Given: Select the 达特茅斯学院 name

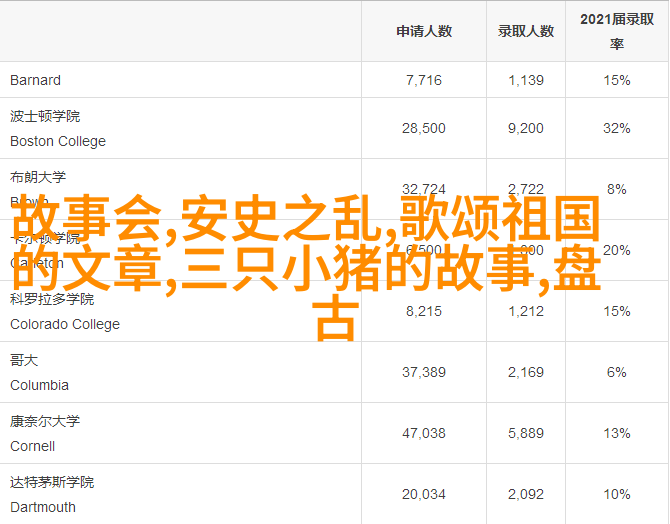Looking at the screenshot, I should point(52,483).
